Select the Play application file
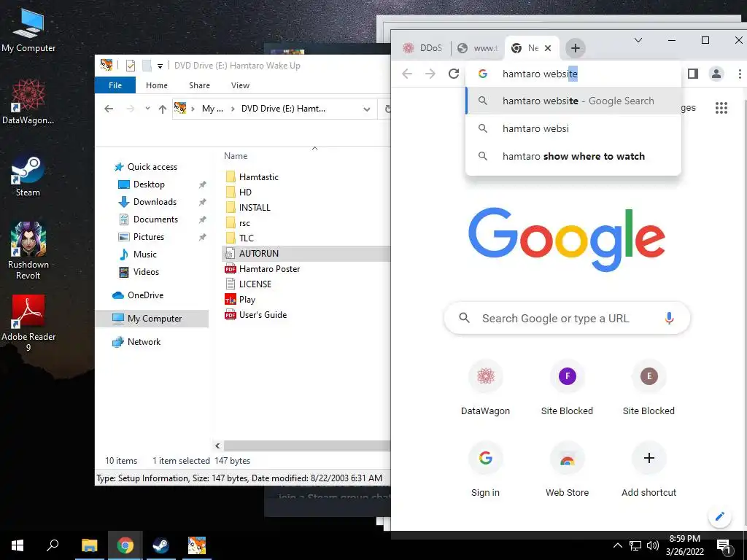Viewport: 747px width, 560px height. (x=247, y=300)
